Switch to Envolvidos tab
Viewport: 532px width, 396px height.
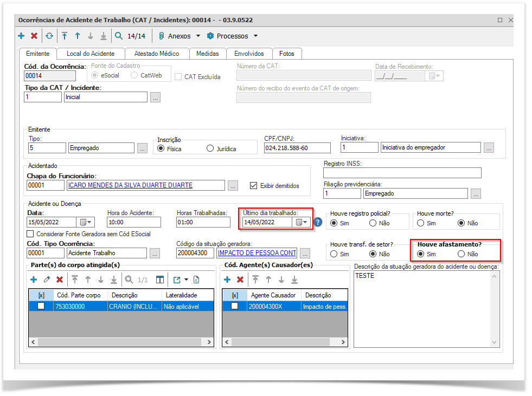pos(249,54)
